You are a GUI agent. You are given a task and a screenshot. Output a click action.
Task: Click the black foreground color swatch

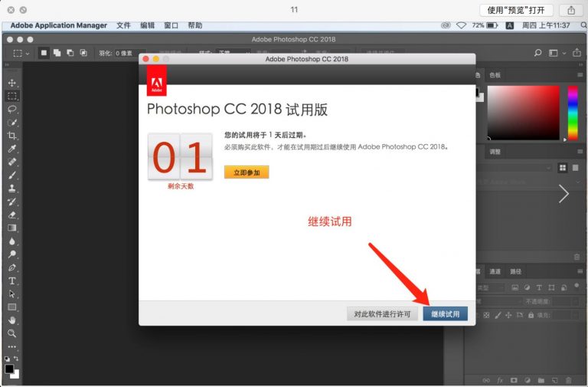(x=9, y=369)
